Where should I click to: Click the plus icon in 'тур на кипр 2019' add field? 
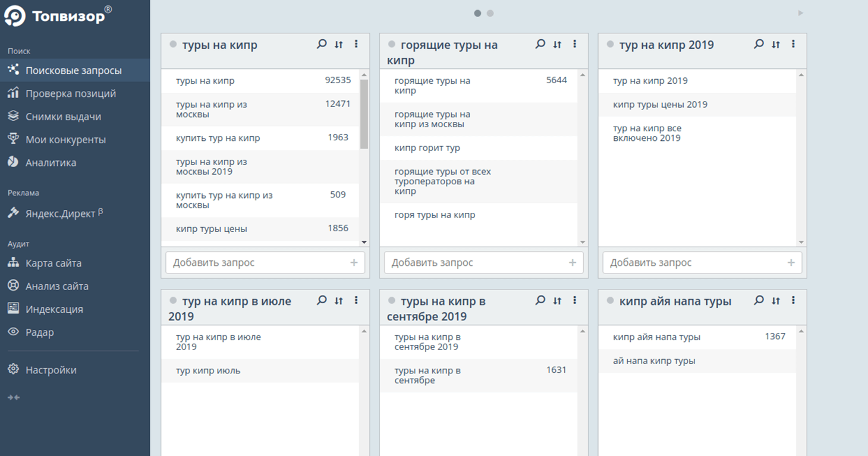point(791,263)
